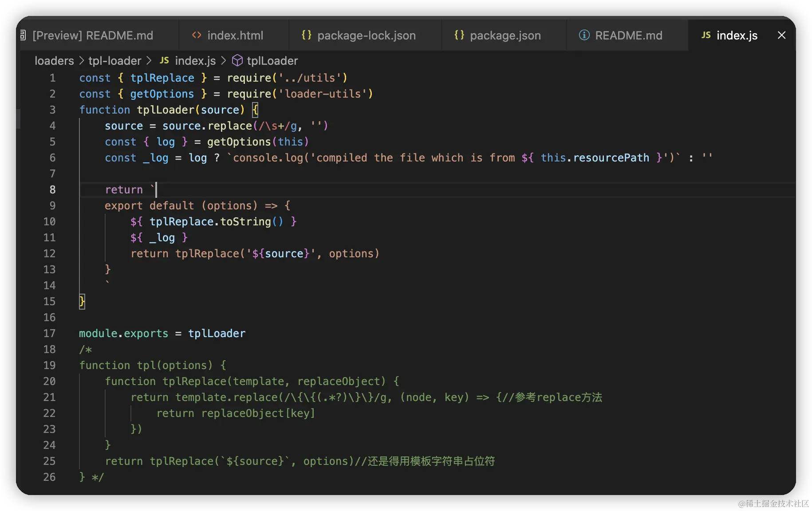Viewport: 812px width, 511px height.
Task: Click the getOptions identifier on line 2
Action: click(162, 94)
